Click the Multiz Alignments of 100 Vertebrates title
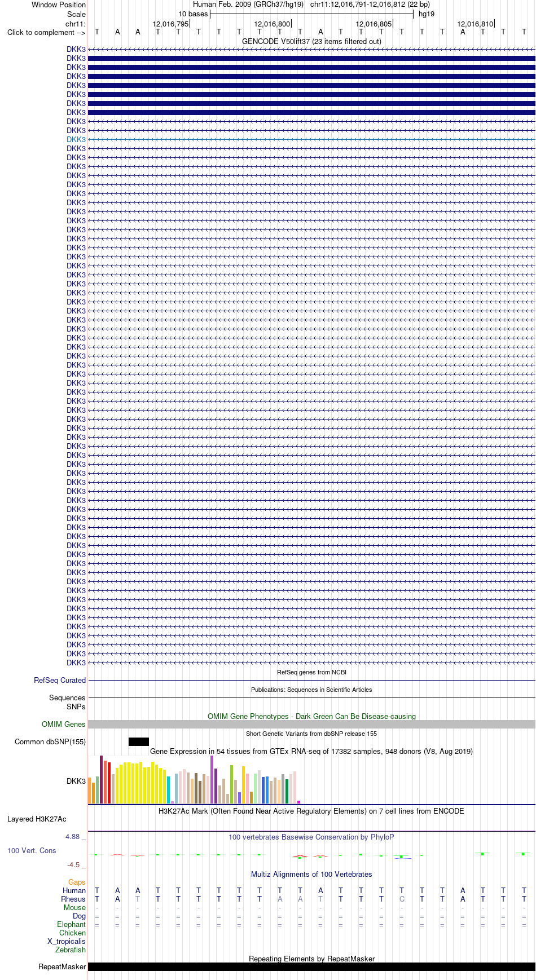 click(x=311, y=874)
